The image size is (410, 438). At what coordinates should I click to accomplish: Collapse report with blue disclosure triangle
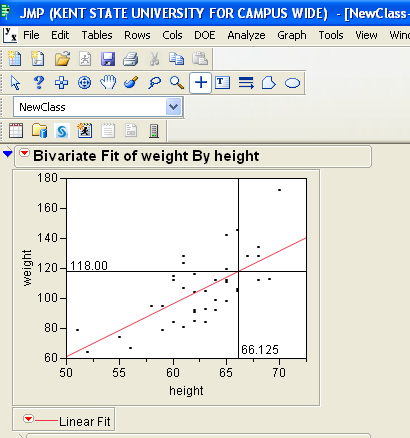(7, 154)
